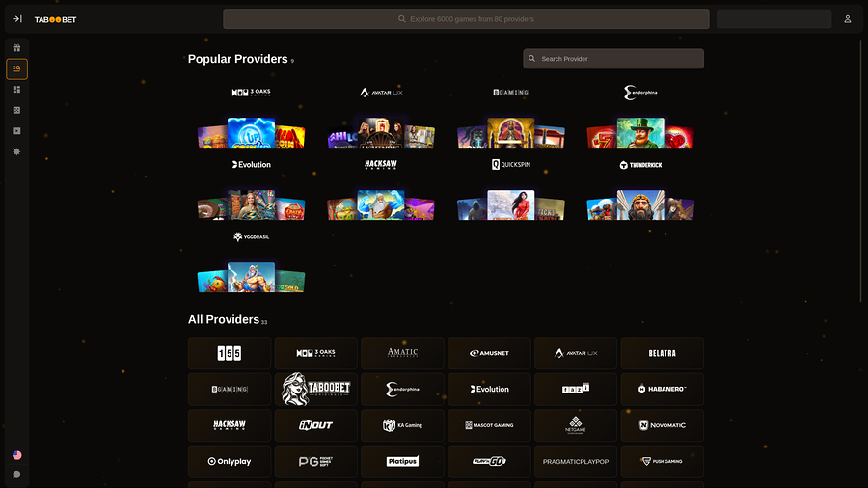Open Yggdrasil popular provider card
This screenshot has height=488, width=868.
pyautogui.click(x=252, y=261)
